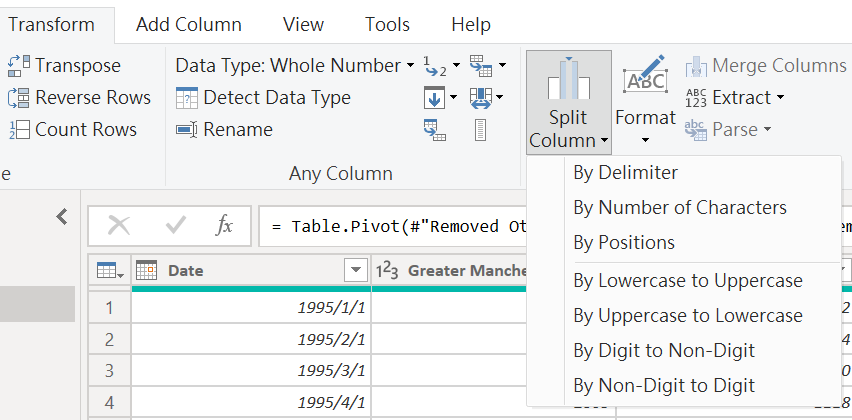Switch to the Help tab

tap(471, 24)
